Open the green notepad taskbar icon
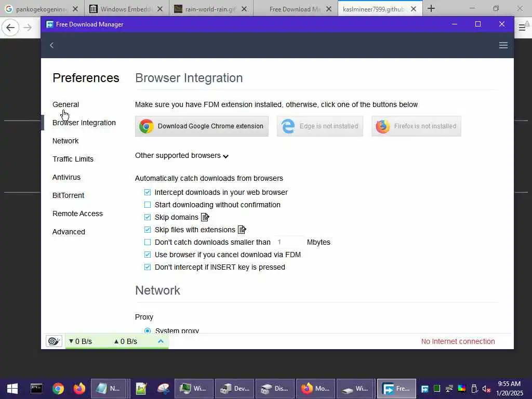532x399 pixels. (x=141, y=389)
